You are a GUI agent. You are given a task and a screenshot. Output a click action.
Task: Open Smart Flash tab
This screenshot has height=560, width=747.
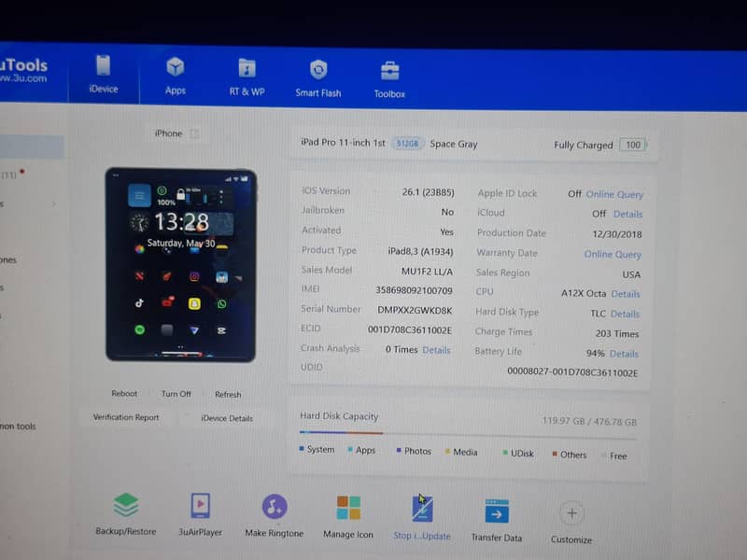[x=318, y=78]
